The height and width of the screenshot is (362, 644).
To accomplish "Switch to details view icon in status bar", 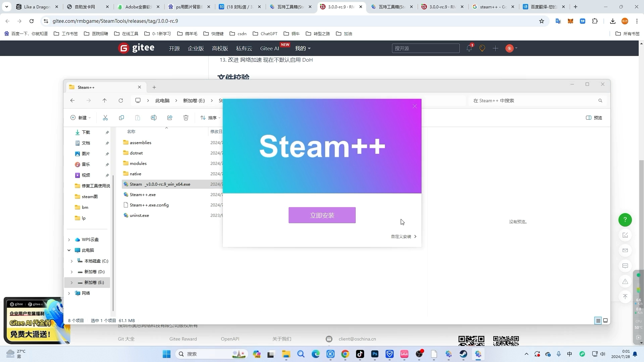I will click(598, 320).
